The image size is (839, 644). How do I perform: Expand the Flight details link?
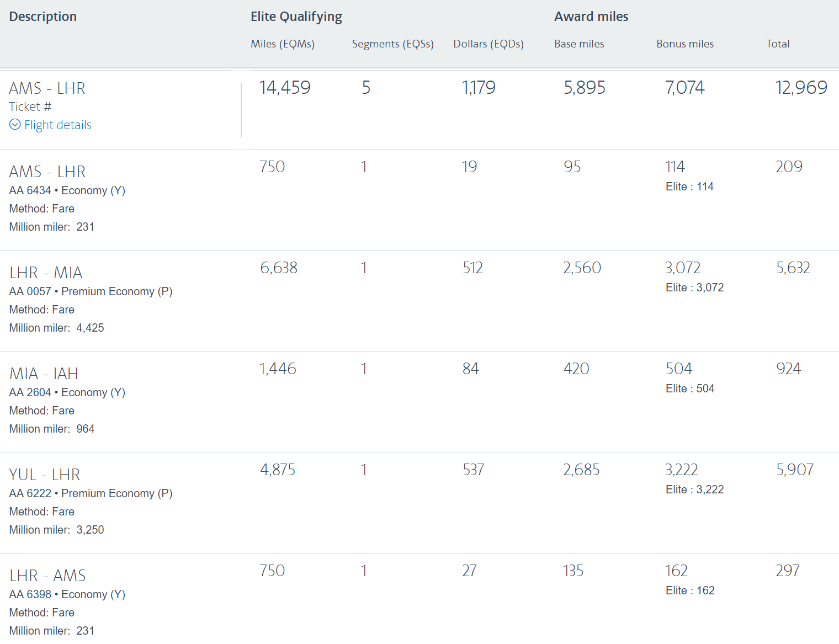pos(57,125)
